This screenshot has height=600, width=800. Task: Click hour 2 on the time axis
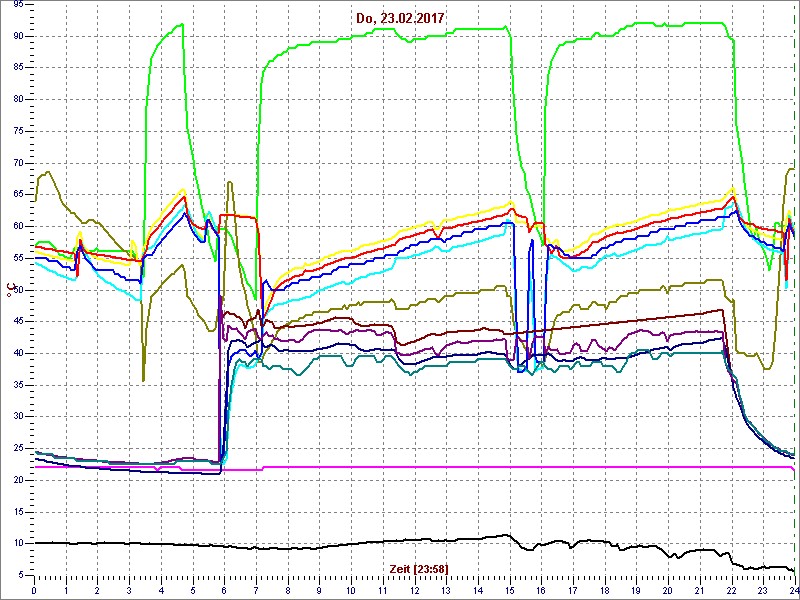pos(97,591)
